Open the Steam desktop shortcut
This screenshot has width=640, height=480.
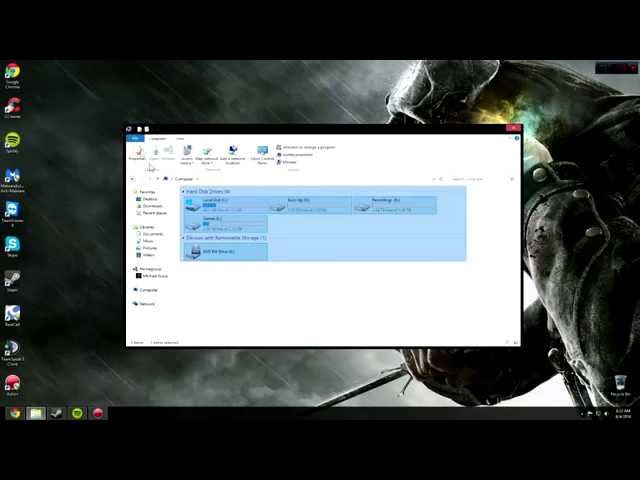point(12,281)
